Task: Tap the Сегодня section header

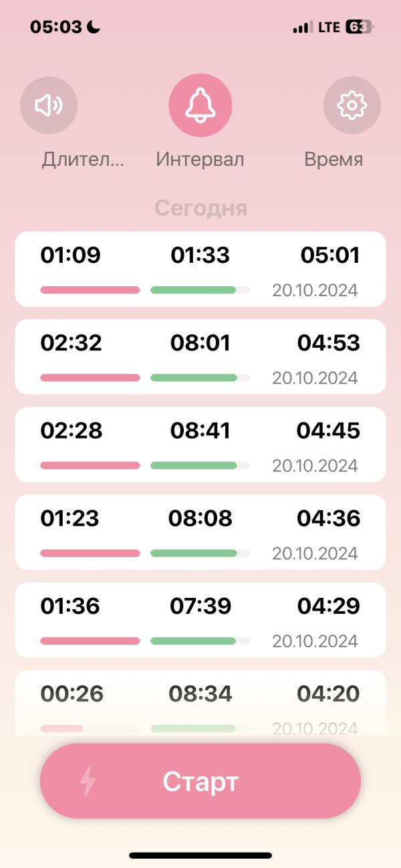Action: coord(200,208)
